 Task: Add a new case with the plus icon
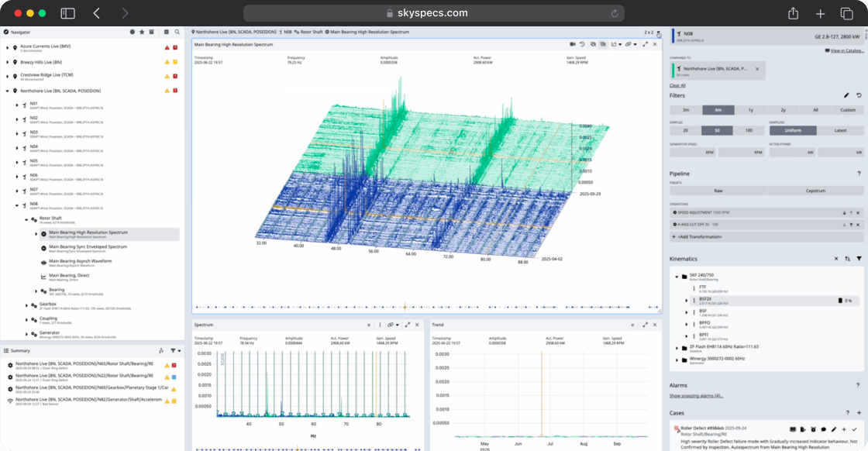pyautogui.click(x=859, y=413)
